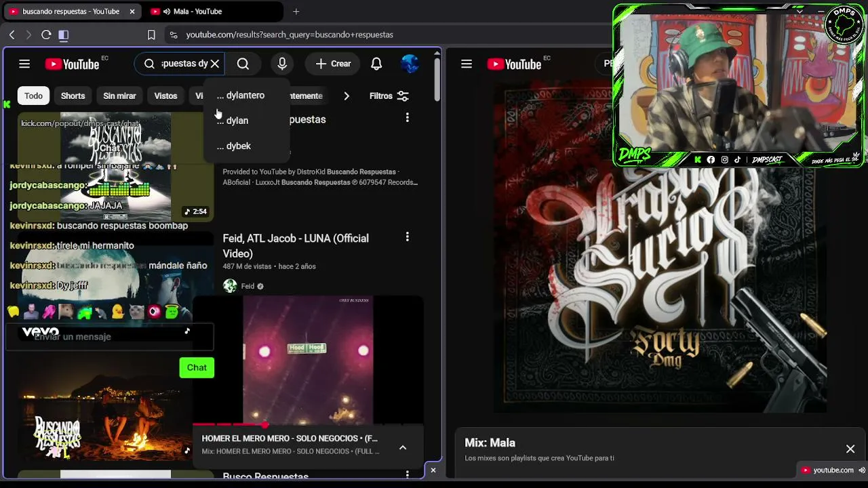The width and height of the screenshot is (868, 488).
Task: Toggle the browser sidebar panel
Action: (x=64, y=35)
